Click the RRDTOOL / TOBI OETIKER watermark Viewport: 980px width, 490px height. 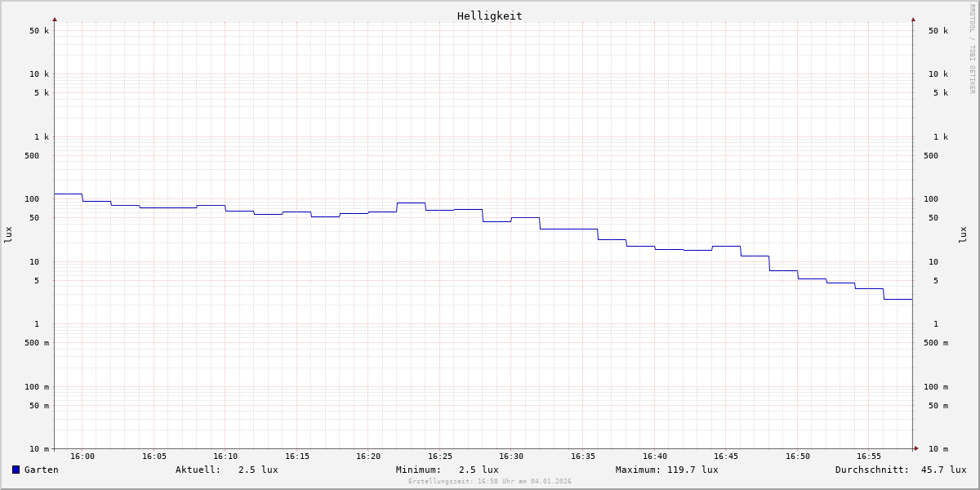click(x=972, y=49)
